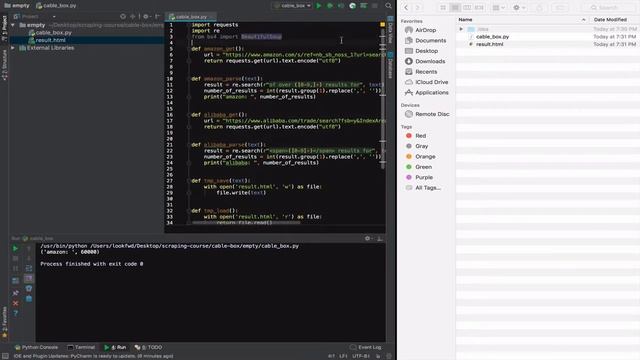
Task: Run cable_box with the green play button
Action: (319, 6)
